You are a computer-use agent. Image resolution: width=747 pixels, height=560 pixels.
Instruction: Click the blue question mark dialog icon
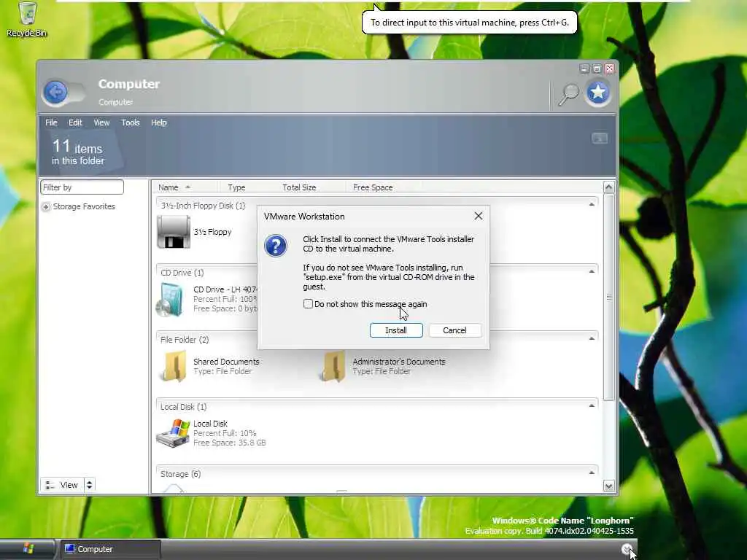point(276,246)
